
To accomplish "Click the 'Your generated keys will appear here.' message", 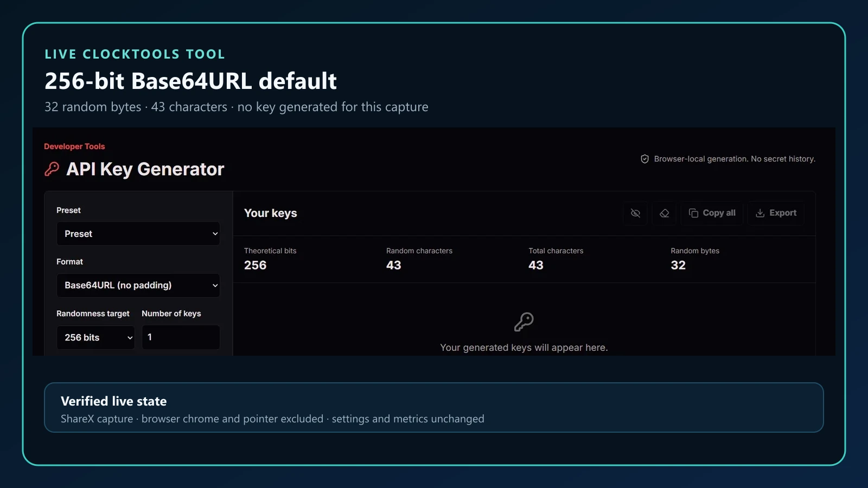I will 524,348.
